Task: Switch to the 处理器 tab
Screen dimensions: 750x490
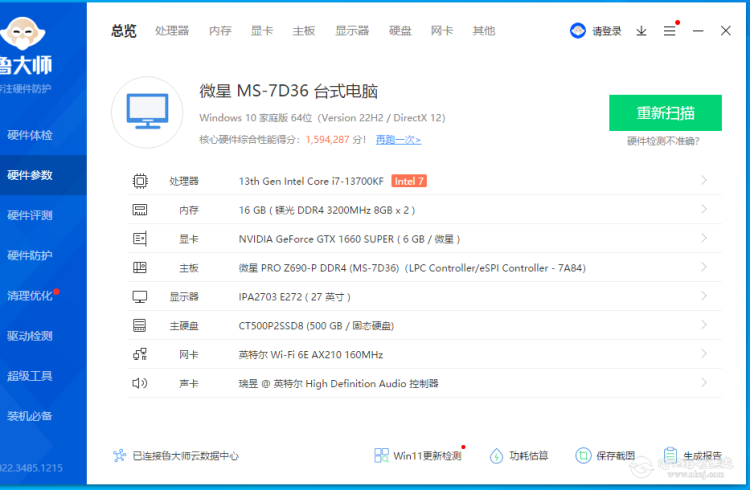Action: (172, 31)
